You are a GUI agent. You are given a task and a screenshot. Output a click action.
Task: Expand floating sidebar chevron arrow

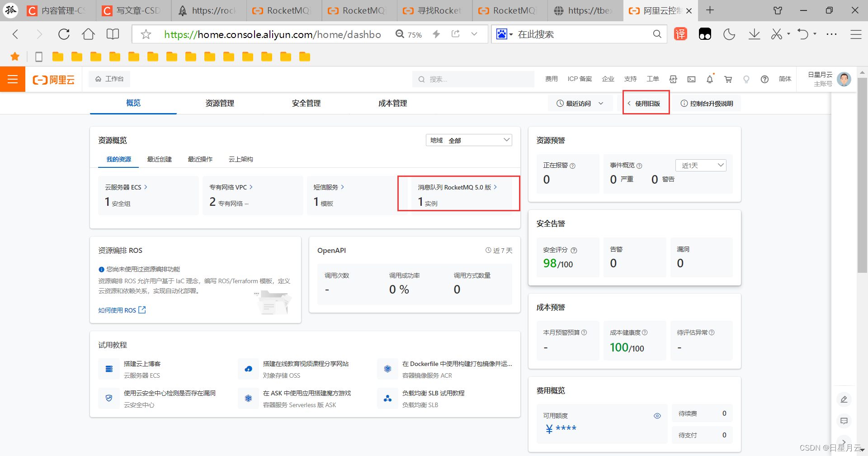(x=844, y=442)
